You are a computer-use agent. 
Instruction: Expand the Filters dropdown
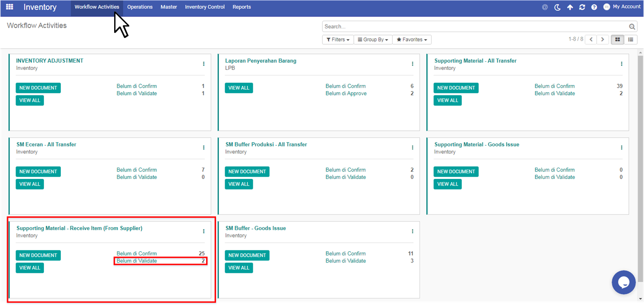click(x=337, y=40)
